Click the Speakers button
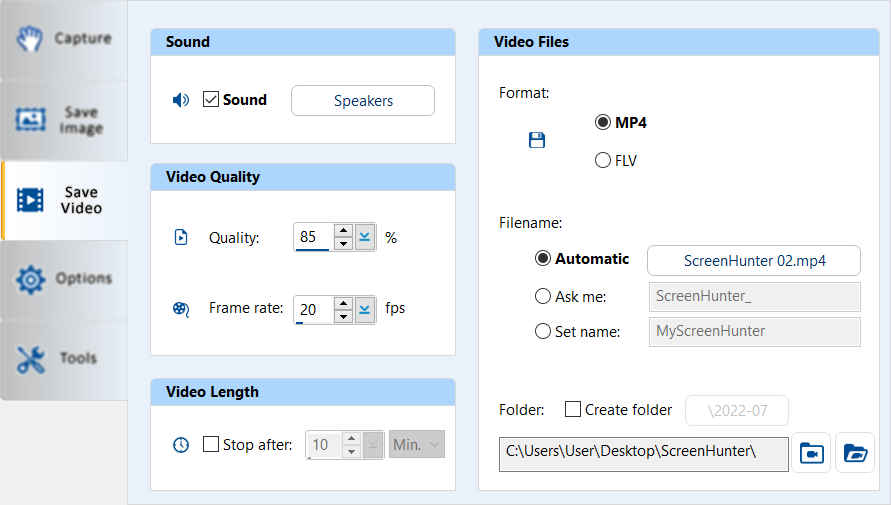 [363, 101]
